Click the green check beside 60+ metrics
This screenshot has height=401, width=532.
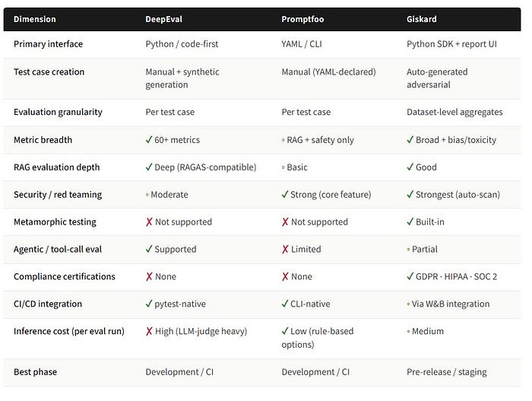[x=149, y=139]
